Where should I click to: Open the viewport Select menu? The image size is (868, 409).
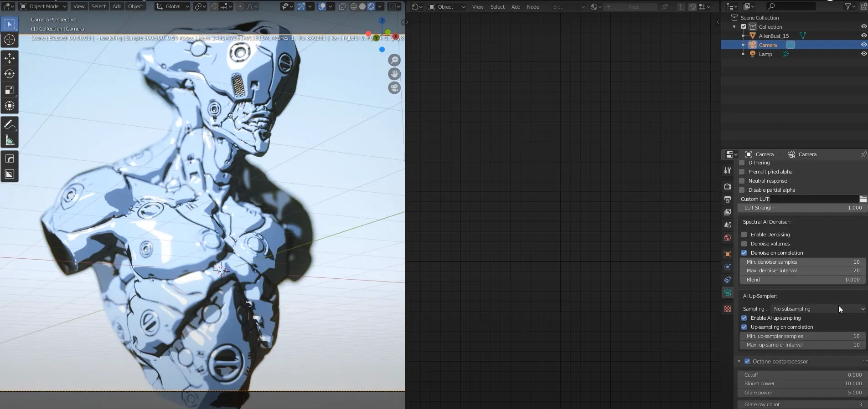[98, 6]
